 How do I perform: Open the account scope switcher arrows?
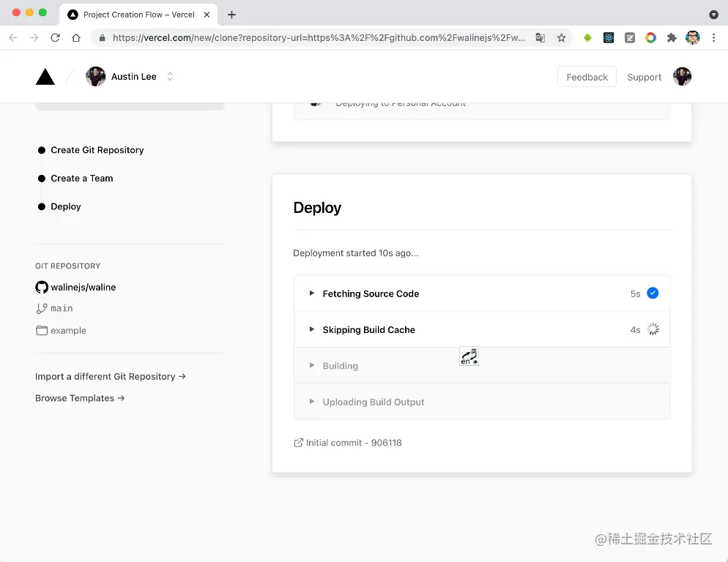tap(170, 77)
